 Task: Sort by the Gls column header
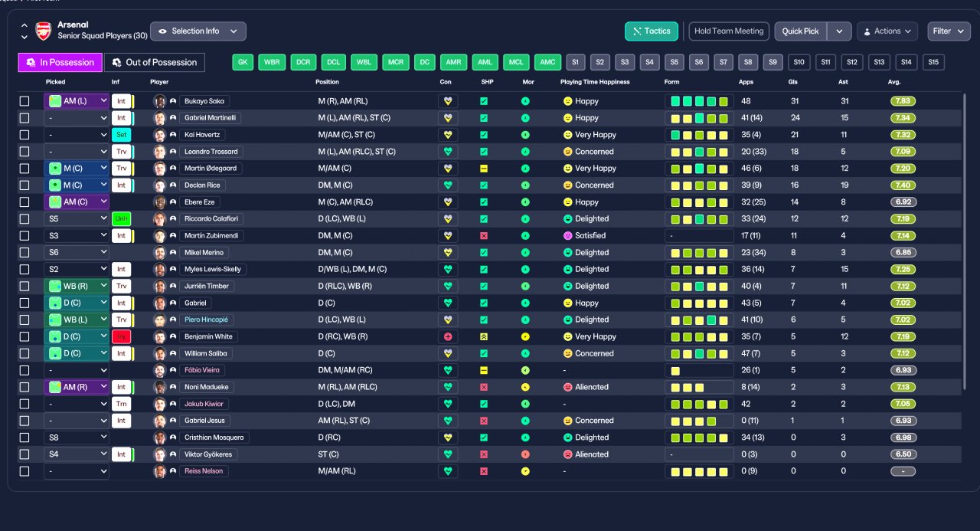pos(792,81)
